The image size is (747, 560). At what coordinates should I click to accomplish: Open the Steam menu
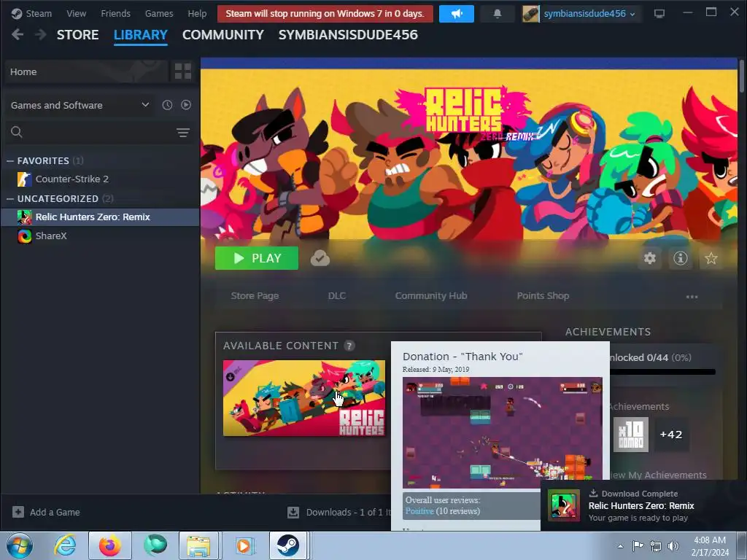[39, 14]
